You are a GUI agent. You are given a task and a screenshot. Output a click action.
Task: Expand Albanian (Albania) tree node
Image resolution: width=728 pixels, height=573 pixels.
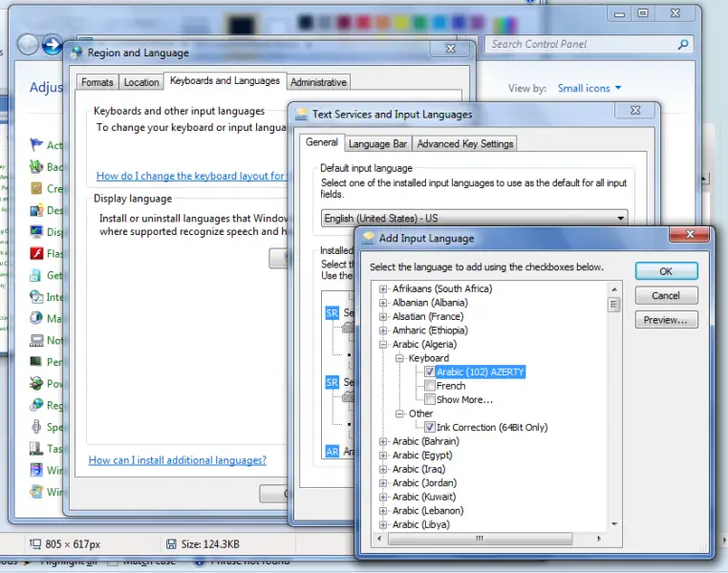point(383,303)
